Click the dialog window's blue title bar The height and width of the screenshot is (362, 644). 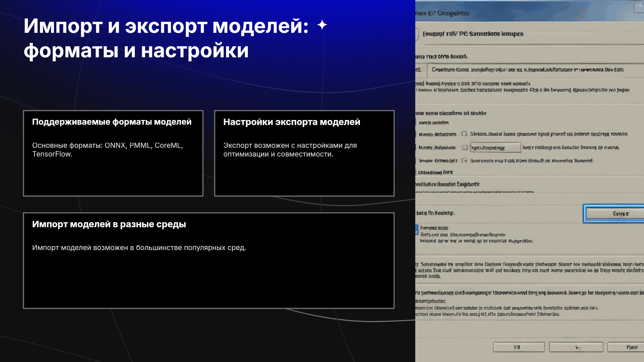point(530,13)
